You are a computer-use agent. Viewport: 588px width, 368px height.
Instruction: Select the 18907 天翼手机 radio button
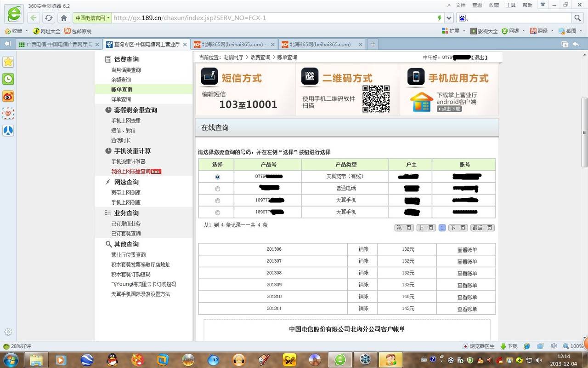point(217,213)
